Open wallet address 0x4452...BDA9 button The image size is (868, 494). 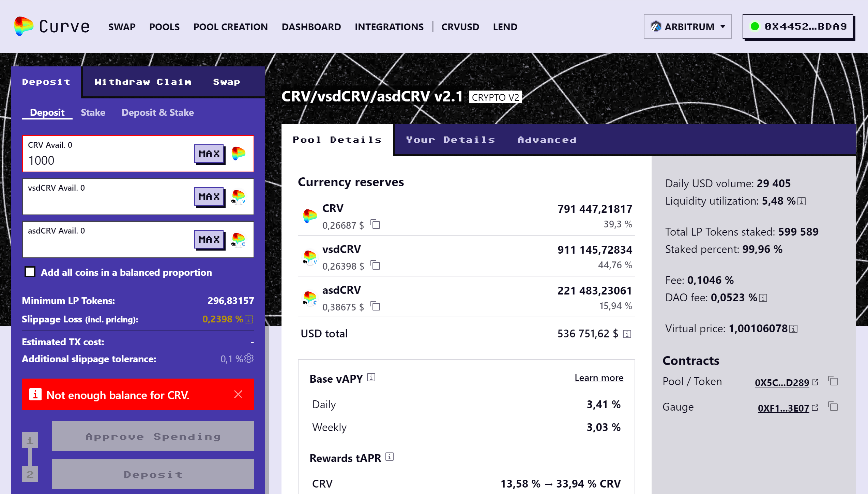tap(798, 26)
